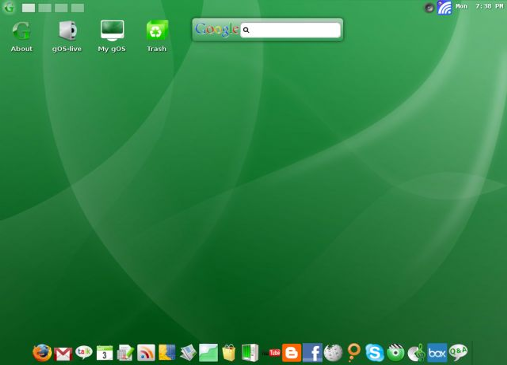Open Google Talk from the dock
The height and width of the screenshot is (365, 507).
point(84,352)
